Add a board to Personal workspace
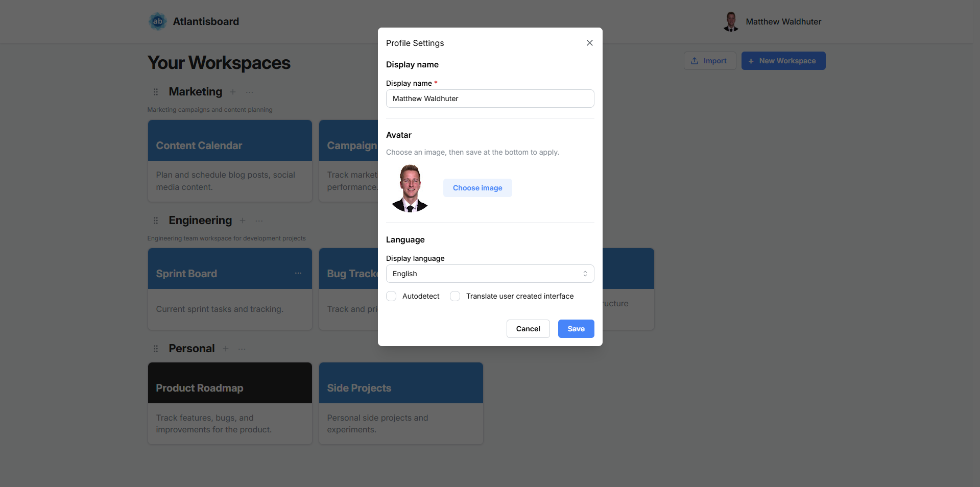Viewport: 980px width, 487px height. 226,349
